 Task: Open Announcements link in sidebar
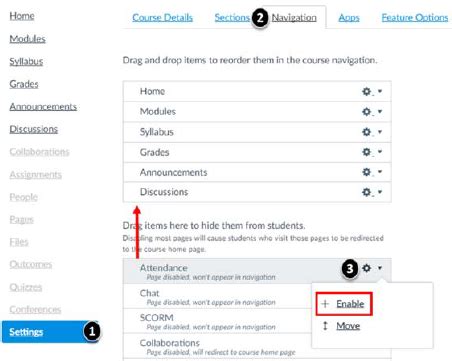tap(43, 107)
